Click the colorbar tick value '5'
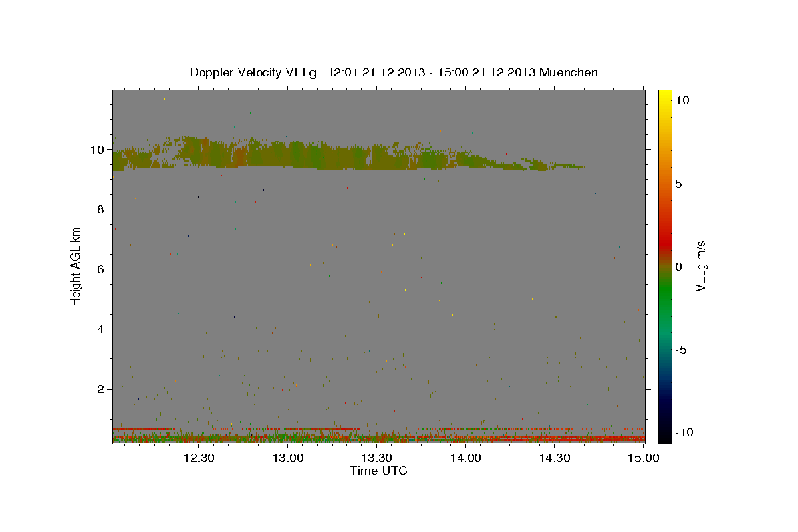The height and width of the screenshot is (532, 798). pyautogui.click(x=678, y=184)
